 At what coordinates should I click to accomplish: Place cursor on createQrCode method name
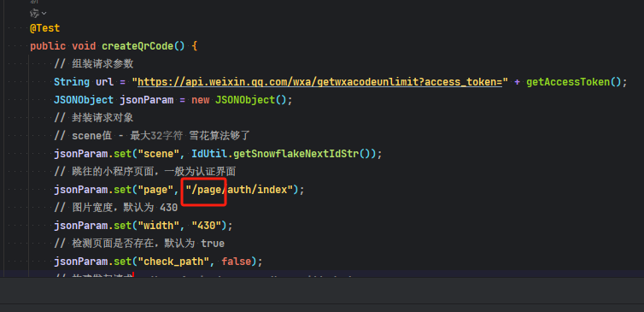click(x=138, y=46)
